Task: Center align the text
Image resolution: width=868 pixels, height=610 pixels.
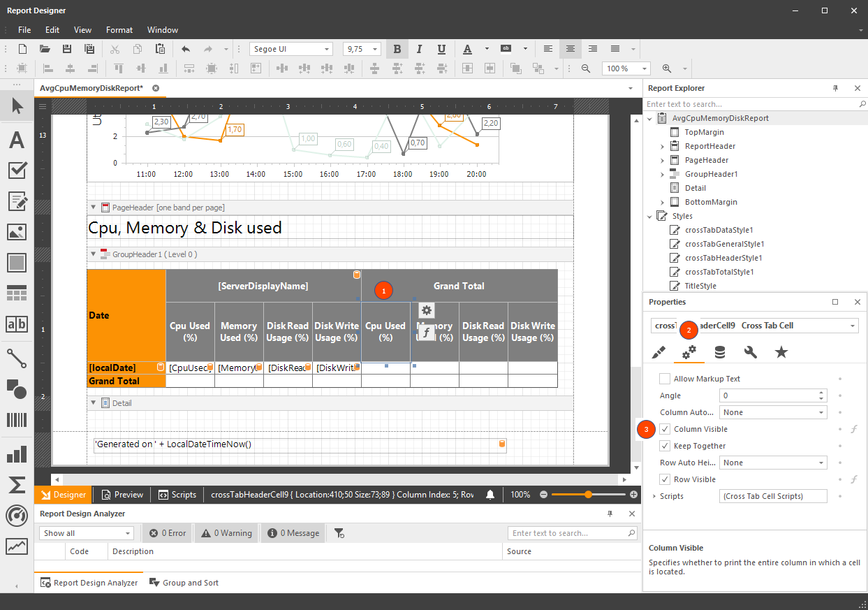Action: [571, 49]
